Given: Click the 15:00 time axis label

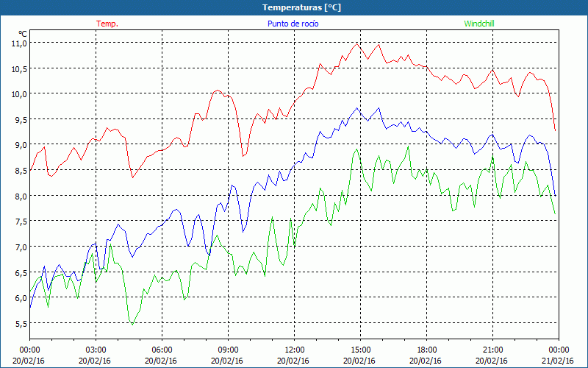Looking at the screenshot, I should (360, 350).
